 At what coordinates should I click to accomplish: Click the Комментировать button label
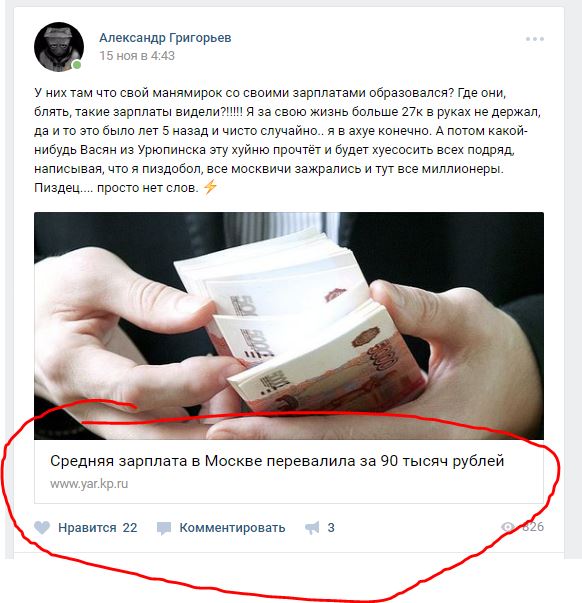tap(232, 528)
